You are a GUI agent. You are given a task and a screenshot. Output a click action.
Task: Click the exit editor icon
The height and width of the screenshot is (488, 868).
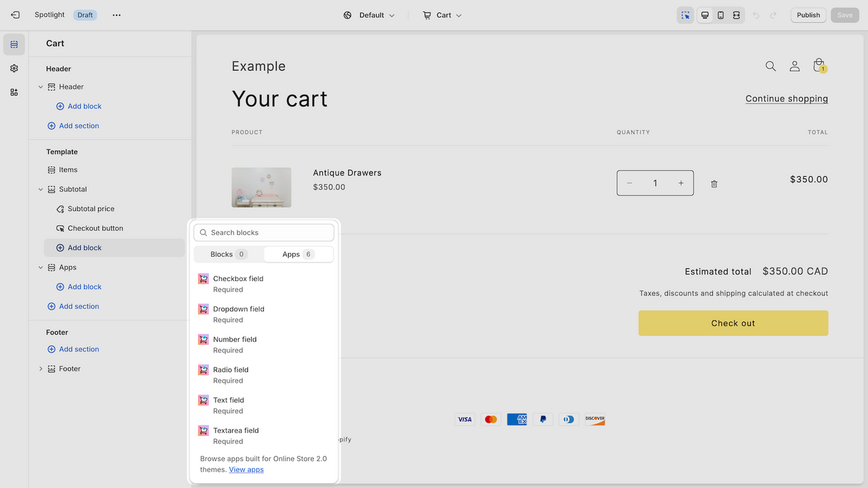[x=15, y=15]
